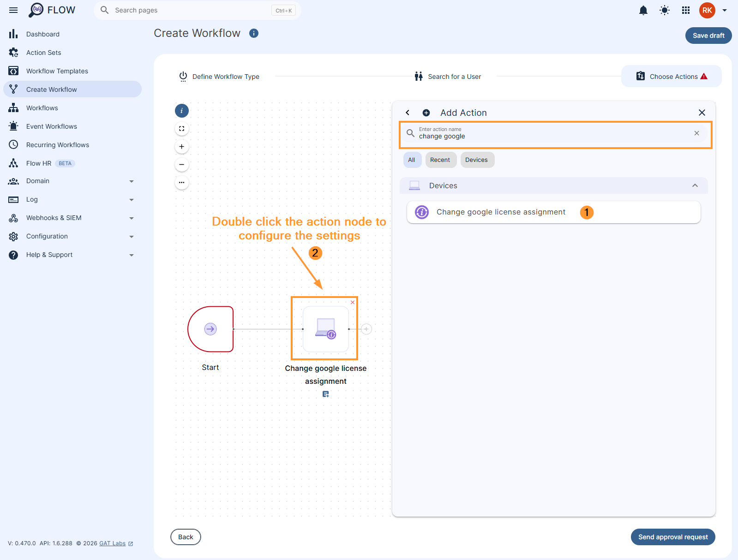The height and width of the screenshot is (560, 738).
Task: Select the All filter chip
Action: point(412,160)
